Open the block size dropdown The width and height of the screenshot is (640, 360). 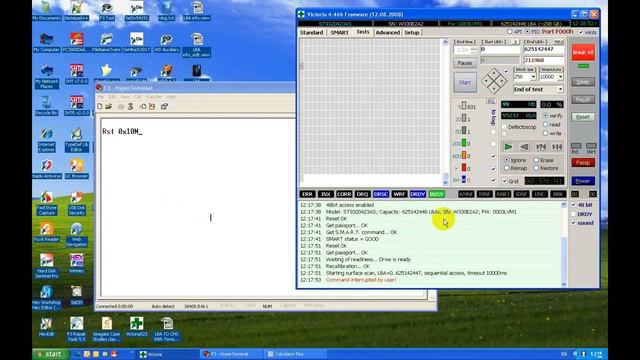(x=533, y=77)
